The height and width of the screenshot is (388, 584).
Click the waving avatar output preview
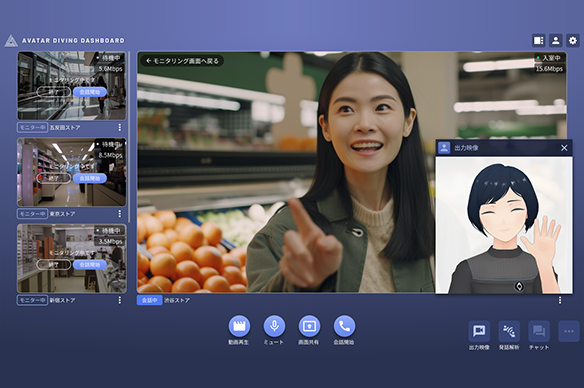coord(504,225)
